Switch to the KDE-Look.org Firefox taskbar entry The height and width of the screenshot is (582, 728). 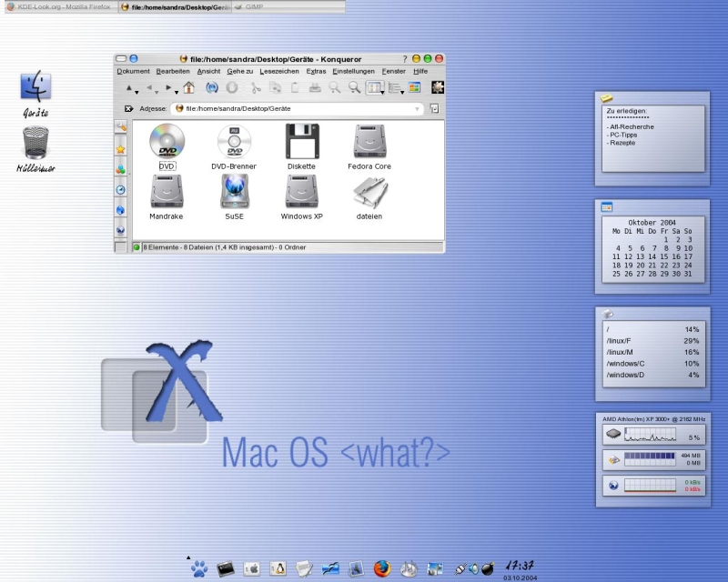click(x=60, y=7)
